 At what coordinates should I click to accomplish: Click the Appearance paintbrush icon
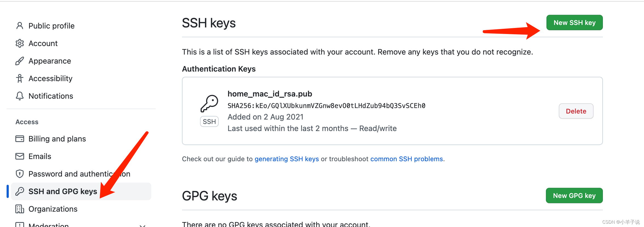[19, 61]
